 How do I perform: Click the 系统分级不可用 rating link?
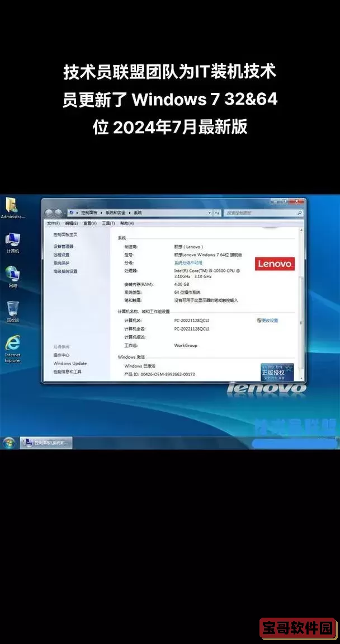[x=188, y=262]
